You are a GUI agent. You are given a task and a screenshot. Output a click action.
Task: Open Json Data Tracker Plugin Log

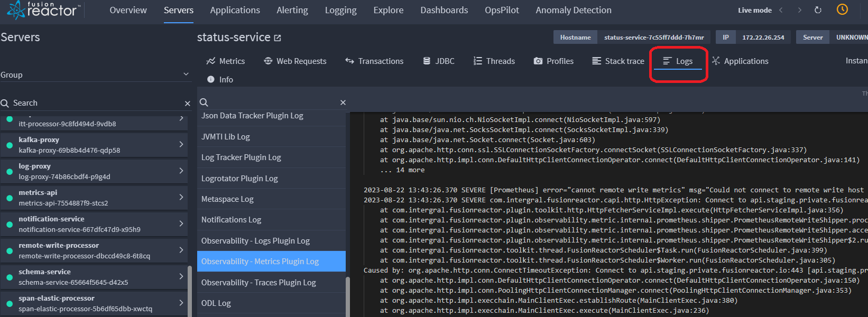click(271, 116)
